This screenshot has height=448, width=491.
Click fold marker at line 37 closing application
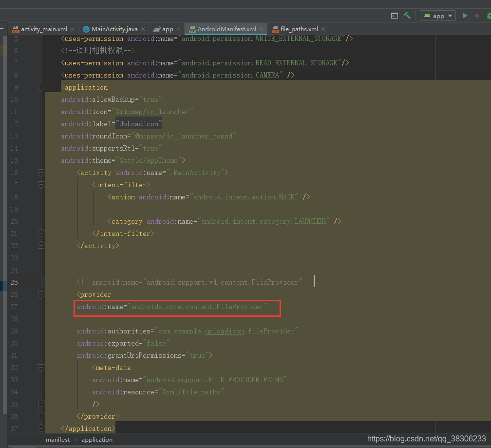coord(41,428)
